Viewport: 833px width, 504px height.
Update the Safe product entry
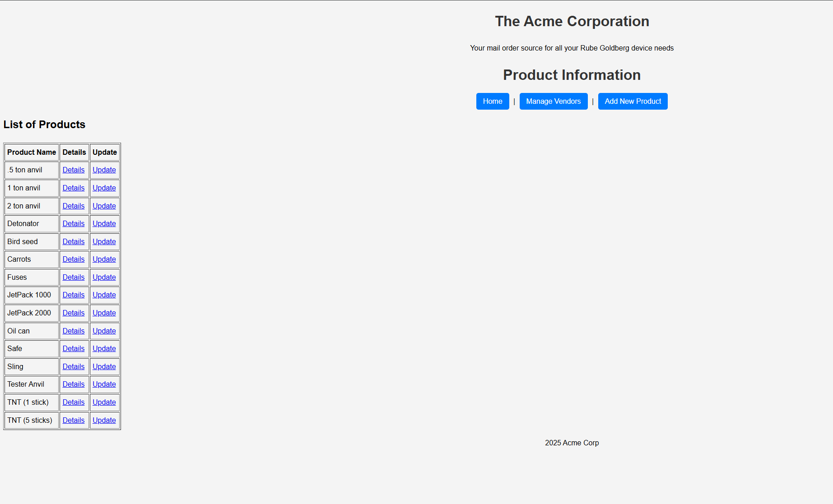click(104, 348)
